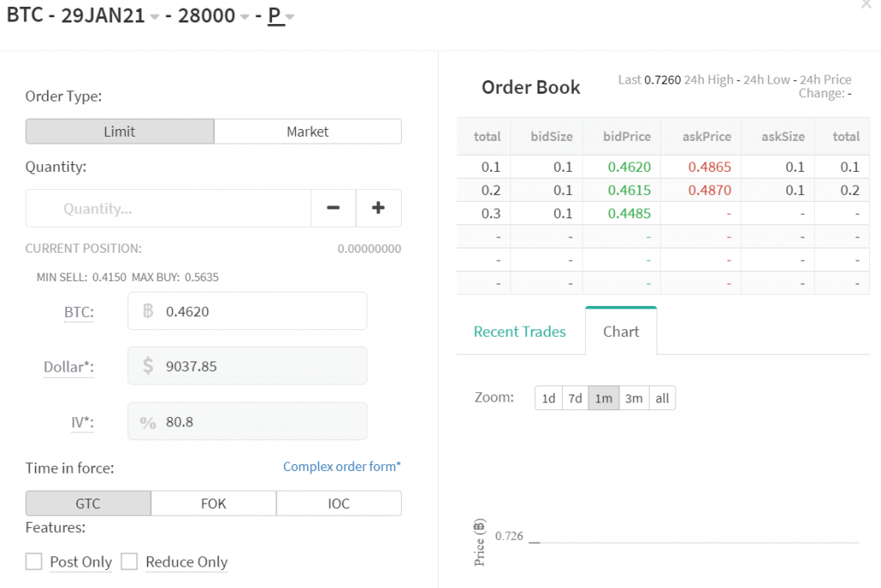Click the Last price 0.7260 value

click(x=662, y=80)
